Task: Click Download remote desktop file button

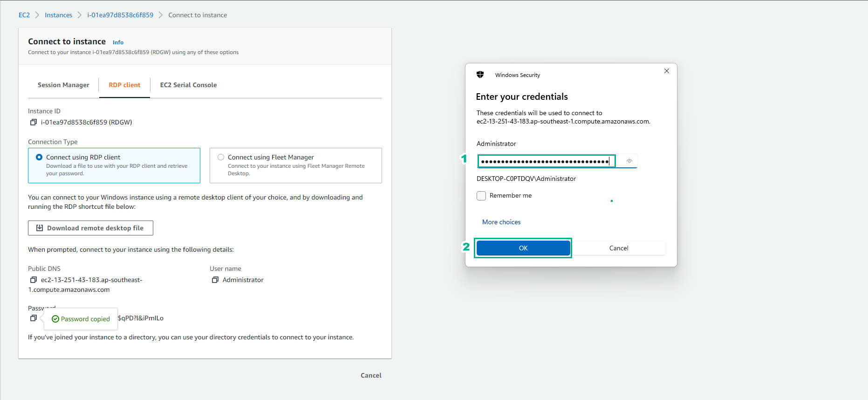Action: pyautogui.click(x=90, y=228)
